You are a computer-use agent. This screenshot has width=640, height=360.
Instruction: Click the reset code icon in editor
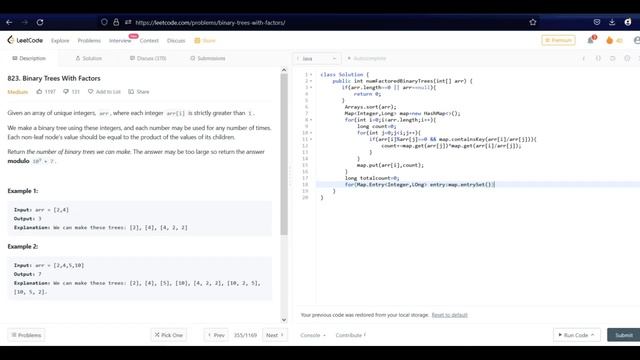[x=612, y=58]
